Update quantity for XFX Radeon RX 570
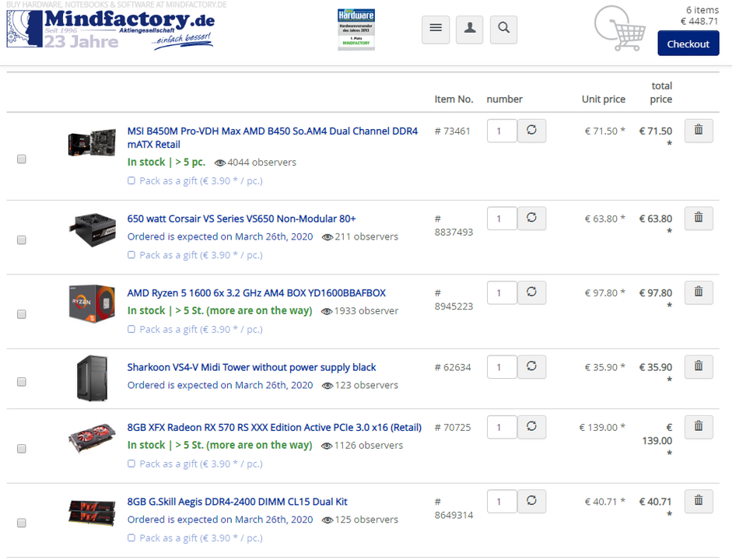This screenshot has height=560, width=732. point(532,426)
